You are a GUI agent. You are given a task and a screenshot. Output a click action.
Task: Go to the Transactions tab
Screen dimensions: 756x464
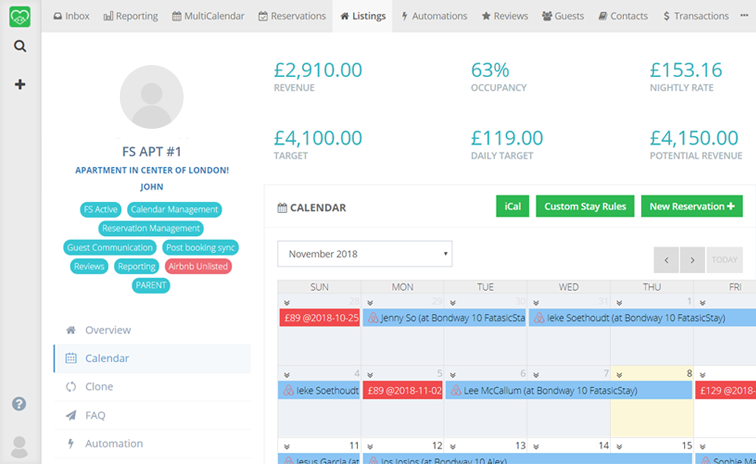click(x=696, y=16)
